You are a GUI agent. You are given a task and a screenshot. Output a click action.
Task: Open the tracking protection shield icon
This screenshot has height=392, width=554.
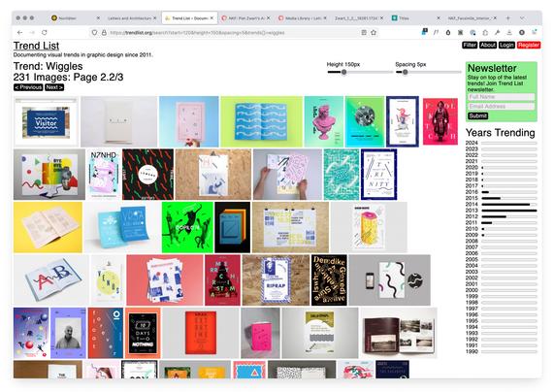coord(94,33)
